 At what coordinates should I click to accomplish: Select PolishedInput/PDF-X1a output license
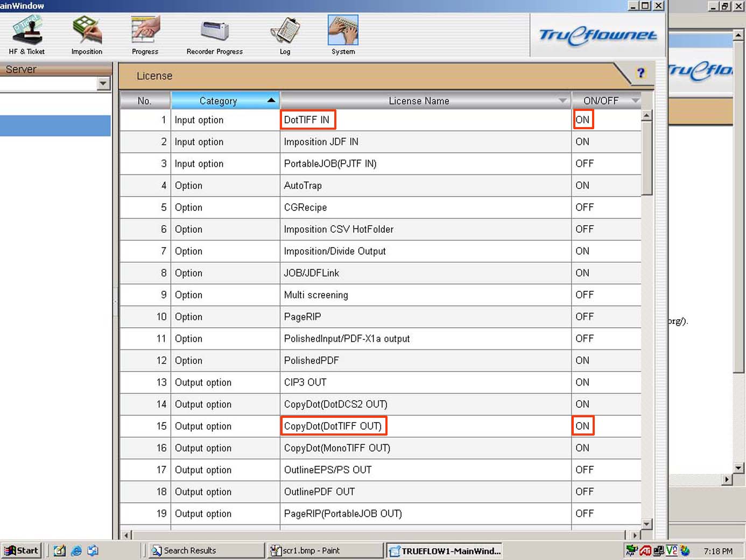coord(347,339)
